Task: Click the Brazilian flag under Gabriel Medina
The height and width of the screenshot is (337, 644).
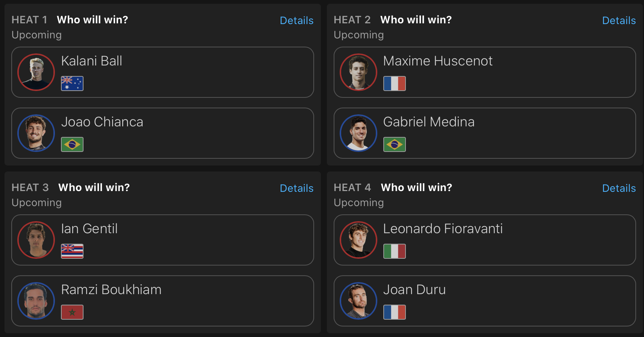Action: coord(395,144)
